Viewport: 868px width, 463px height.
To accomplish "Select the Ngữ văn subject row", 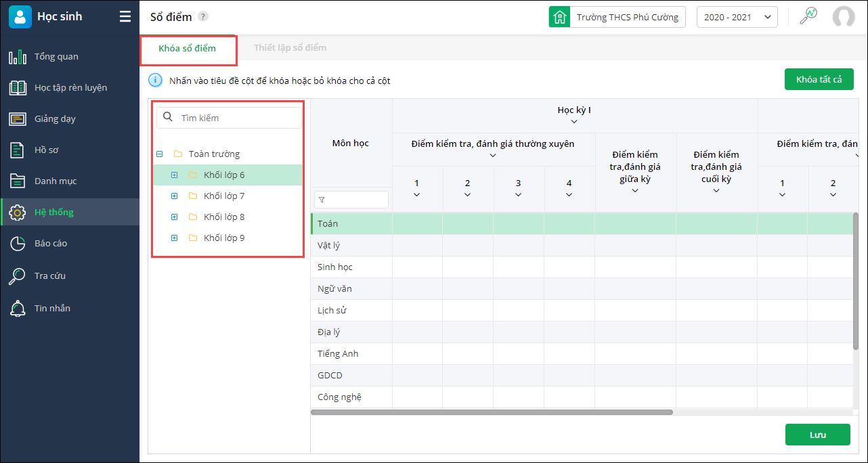I will (x=582, y=288).
